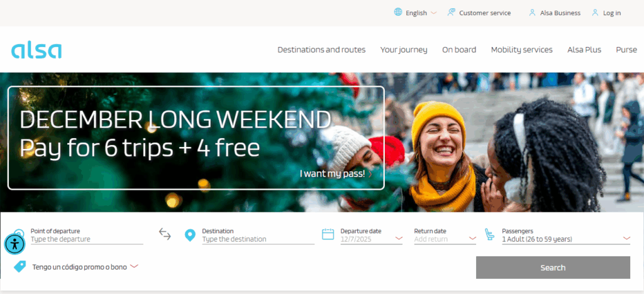Expand the Return date dropdown

pos(445,239)
